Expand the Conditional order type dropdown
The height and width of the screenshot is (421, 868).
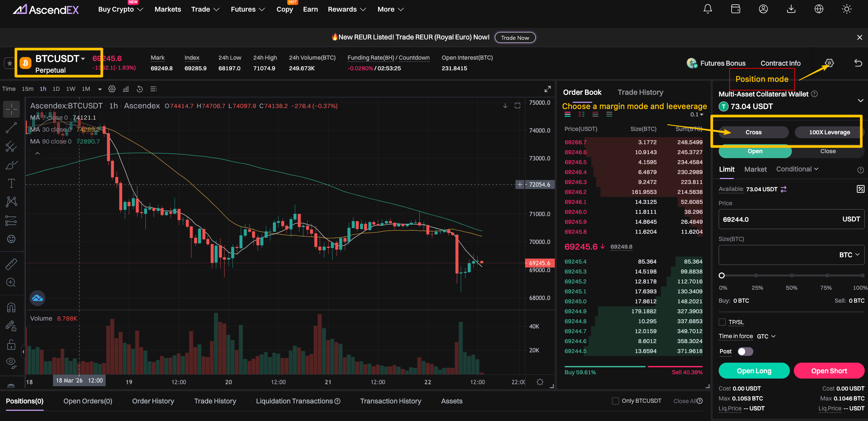click(x=797, y=169)
